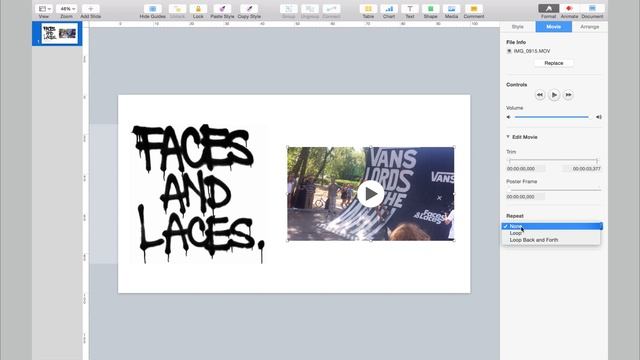
Task: Click the Paste Style icon
Action: click(222, 9)
